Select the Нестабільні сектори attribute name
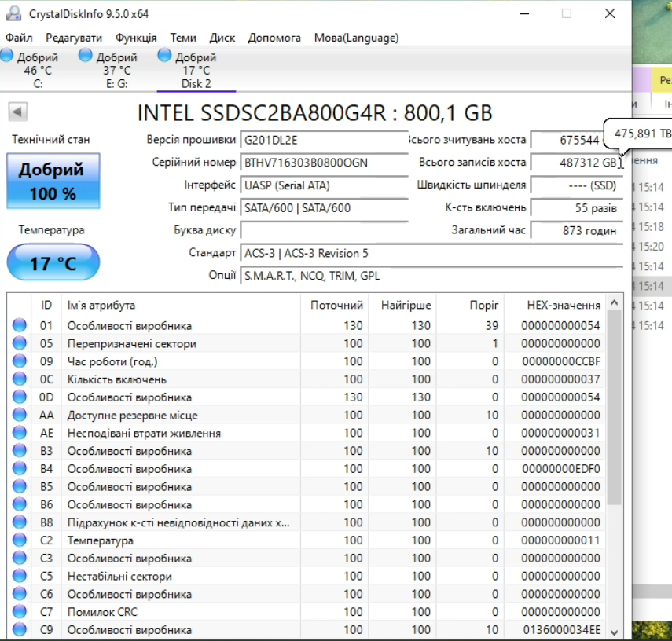 pos(119,577)
